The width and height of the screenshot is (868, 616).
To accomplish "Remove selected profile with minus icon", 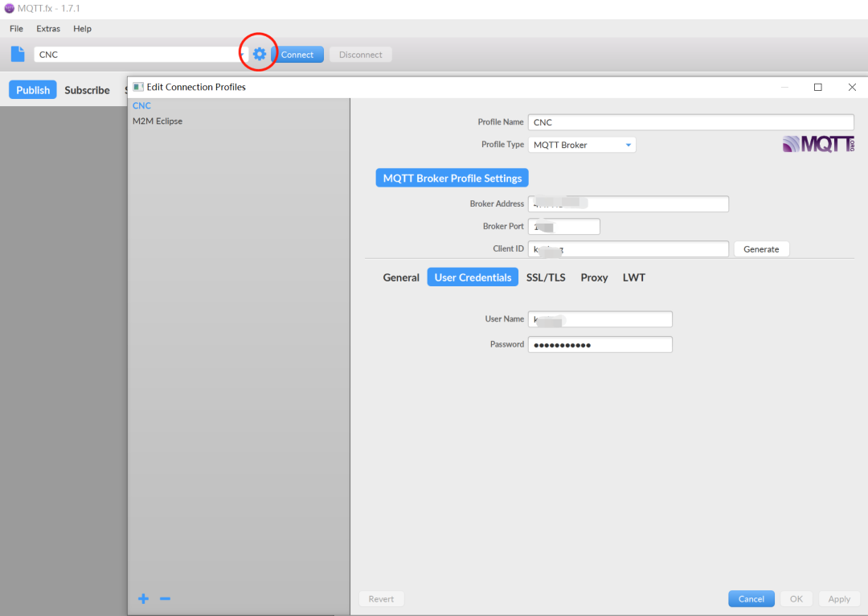I will pos(165,598).
